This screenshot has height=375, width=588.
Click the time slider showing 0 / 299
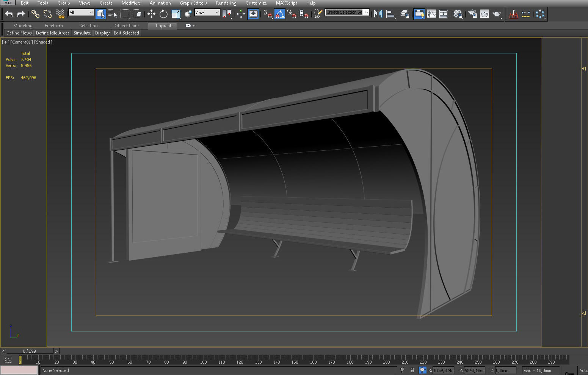pos(29,351)
